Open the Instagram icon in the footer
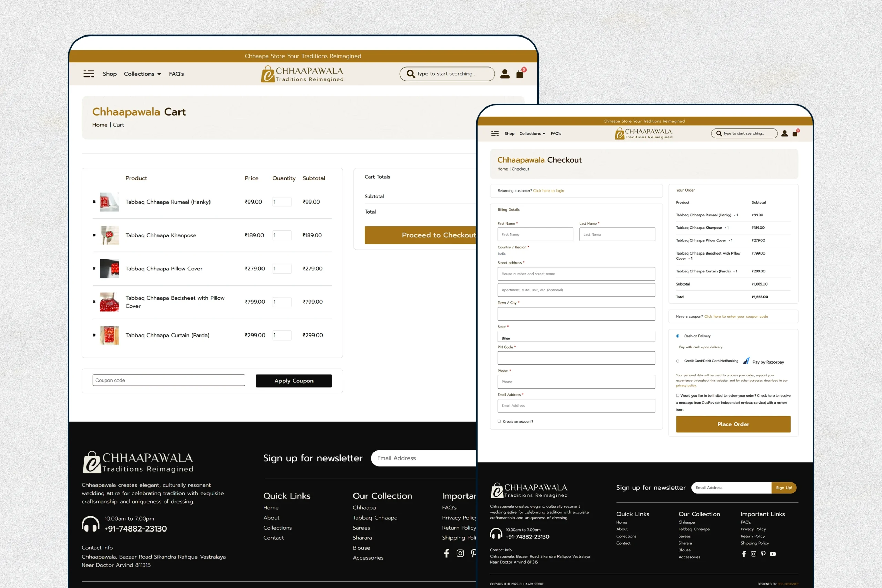Viewport: 882px width, 588px height. tap(460, 553)
